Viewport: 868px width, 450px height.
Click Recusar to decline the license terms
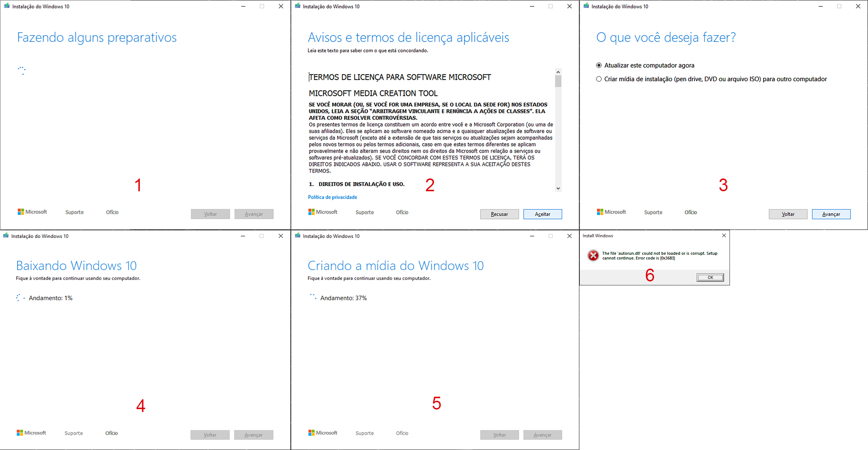(x=499, y=214)
